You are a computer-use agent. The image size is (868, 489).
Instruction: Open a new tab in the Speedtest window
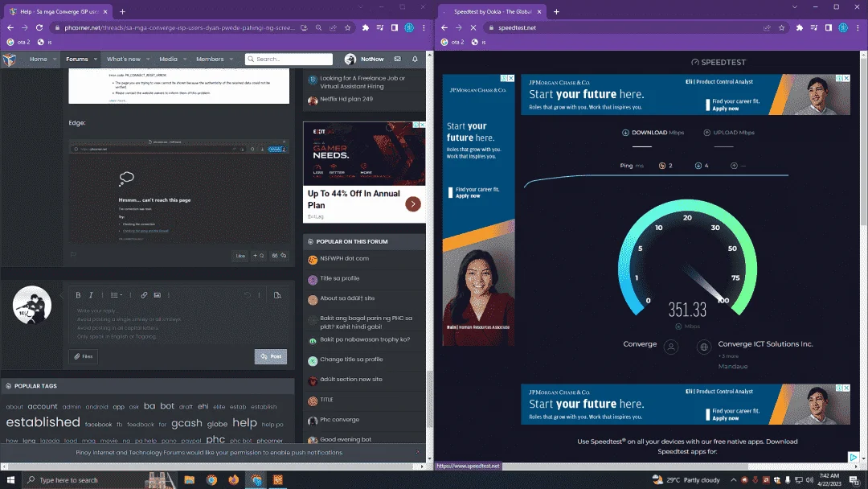click(556, 11)
